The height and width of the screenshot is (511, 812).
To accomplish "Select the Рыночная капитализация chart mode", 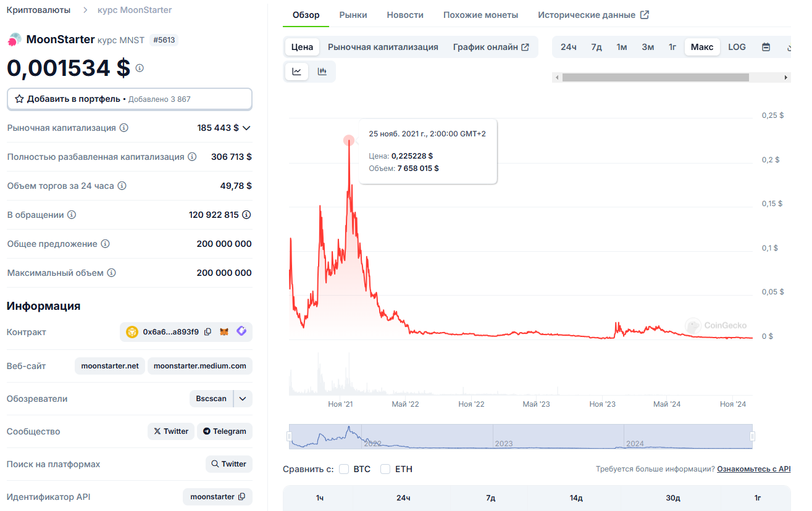I will coord(383,47).
